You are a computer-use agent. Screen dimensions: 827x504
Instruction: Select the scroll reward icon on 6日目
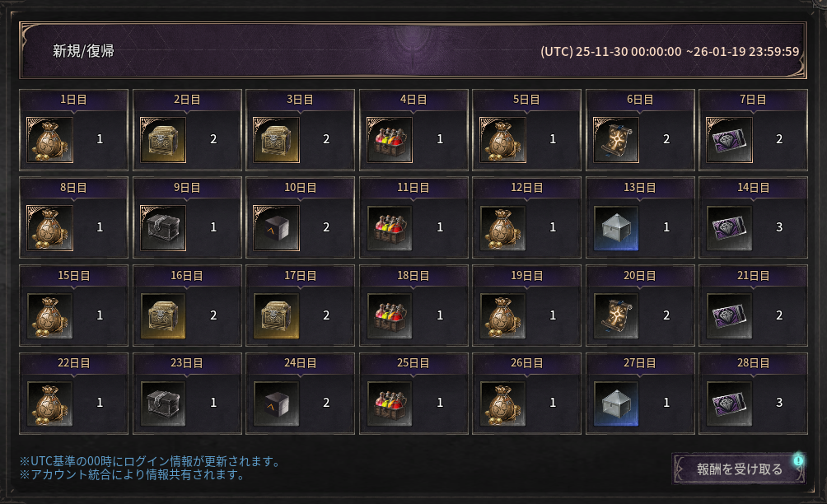(616, 140)
